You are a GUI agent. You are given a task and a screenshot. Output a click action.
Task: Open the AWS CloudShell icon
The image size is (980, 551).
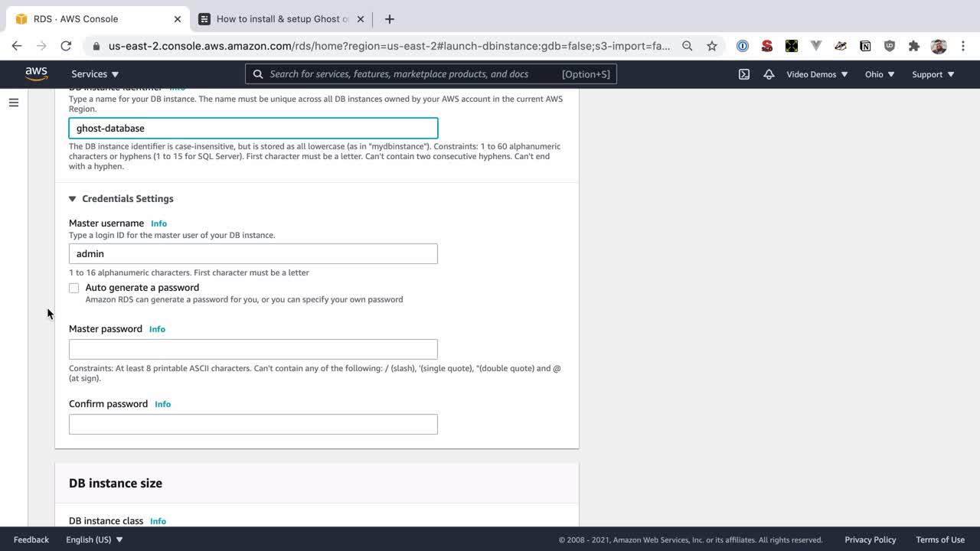[743, 74]
